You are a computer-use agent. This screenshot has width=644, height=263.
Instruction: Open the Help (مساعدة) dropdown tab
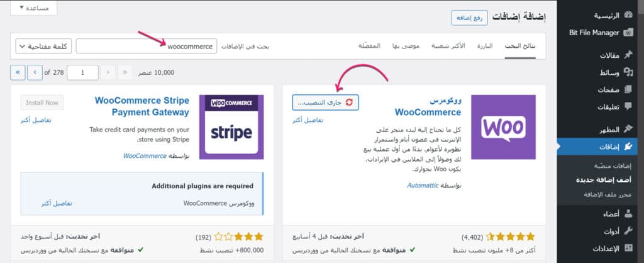[x=34, y=8]
